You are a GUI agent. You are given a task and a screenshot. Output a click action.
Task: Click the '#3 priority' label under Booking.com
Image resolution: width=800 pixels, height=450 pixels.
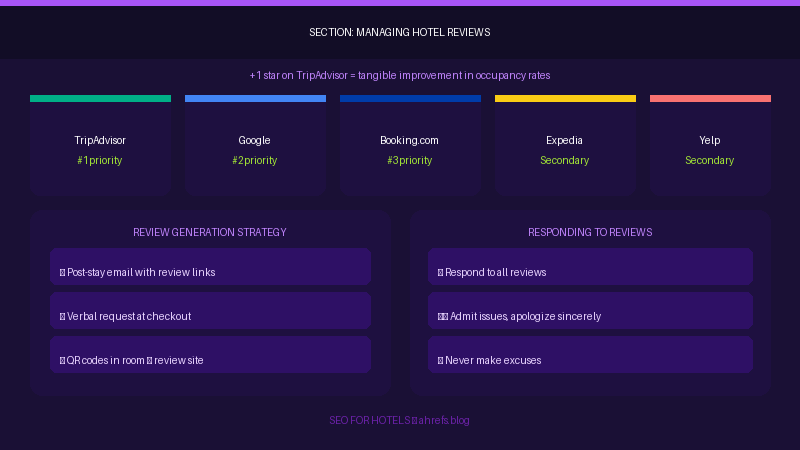pyautogui.click(x=410, y=160)
